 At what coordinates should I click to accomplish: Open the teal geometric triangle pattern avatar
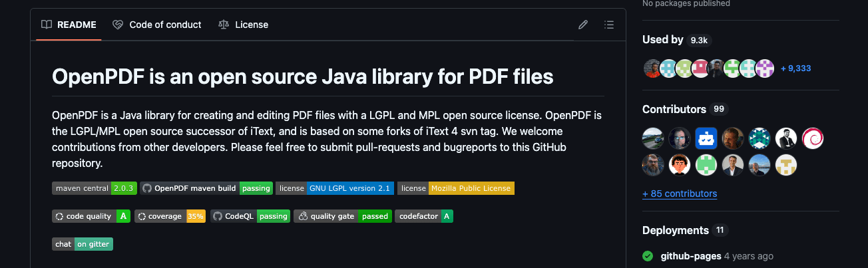tap(759, 138)
